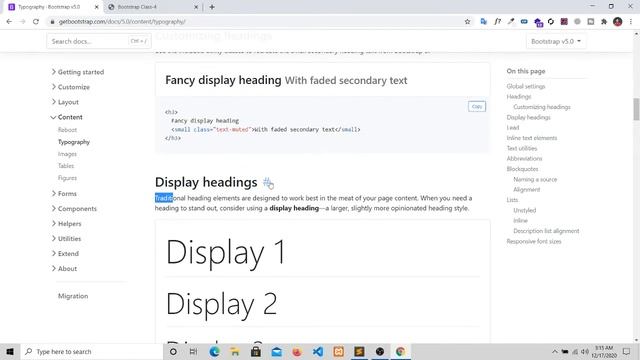Image resolution: width=640 pixels, height=360 pixels.
Task: Open the Migration link
Action: coord(73,296)
